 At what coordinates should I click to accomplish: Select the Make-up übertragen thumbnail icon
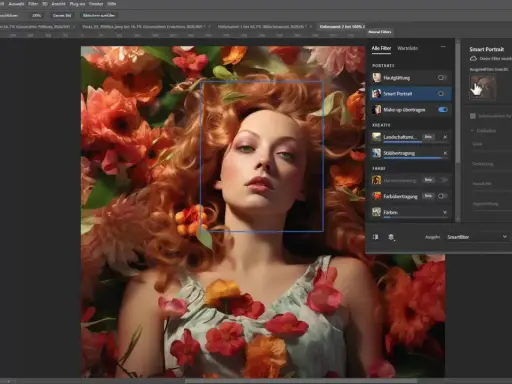(x=377, y=110)
